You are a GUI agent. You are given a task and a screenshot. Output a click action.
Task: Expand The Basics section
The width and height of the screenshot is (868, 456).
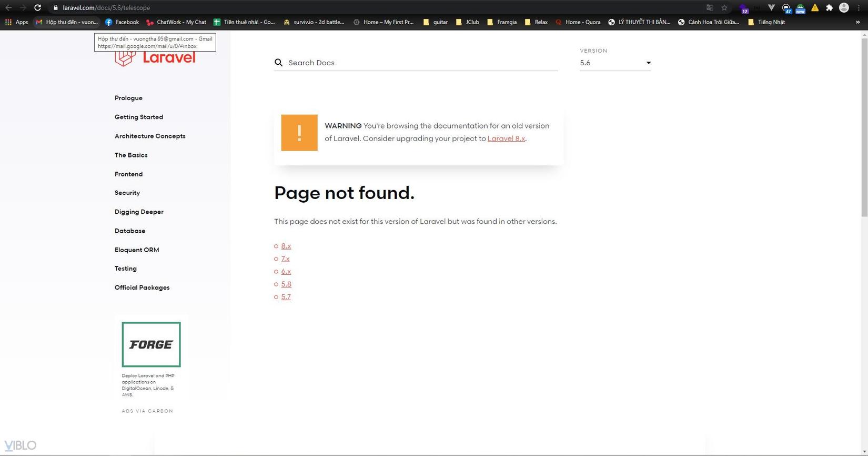click(x=131, y=155)
